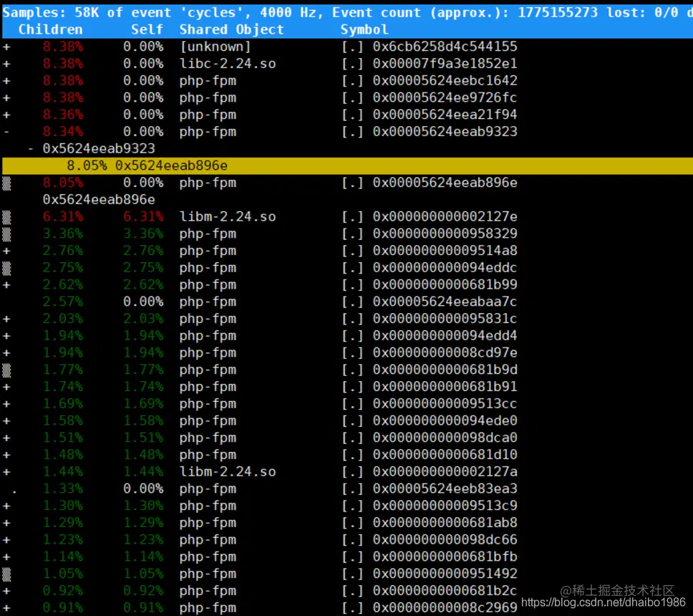Click the Children column header
This screenshot has height=616, width=693.
coord(50,29)
